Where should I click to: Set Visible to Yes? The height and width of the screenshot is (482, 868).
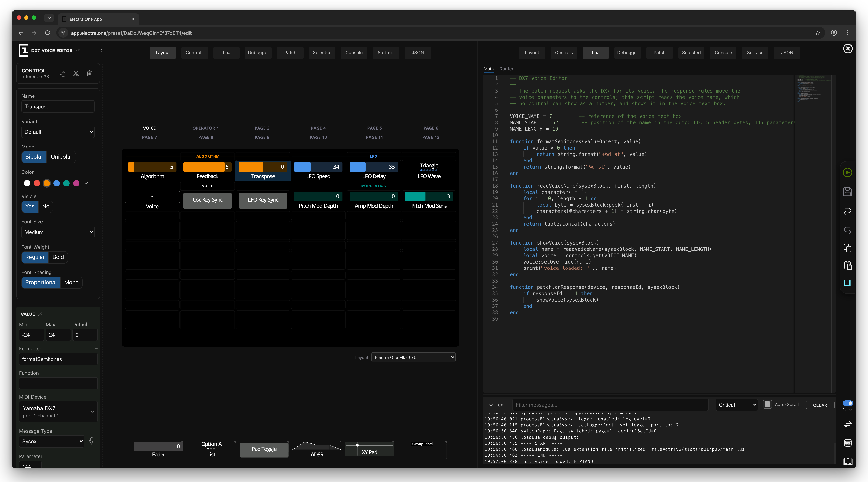tap(30, 206)
